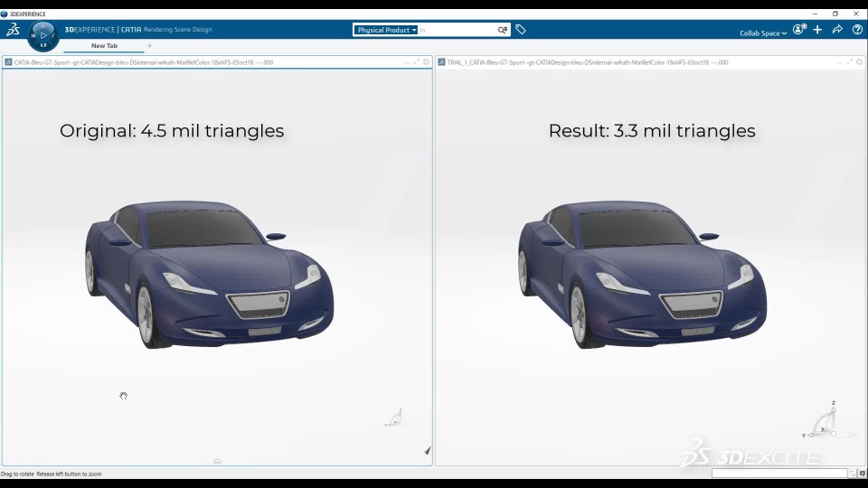Screen dimensions: 868x488
Task: Click the original CATIA-Bleu-GT-Sport window title
Action: [144, 62]
